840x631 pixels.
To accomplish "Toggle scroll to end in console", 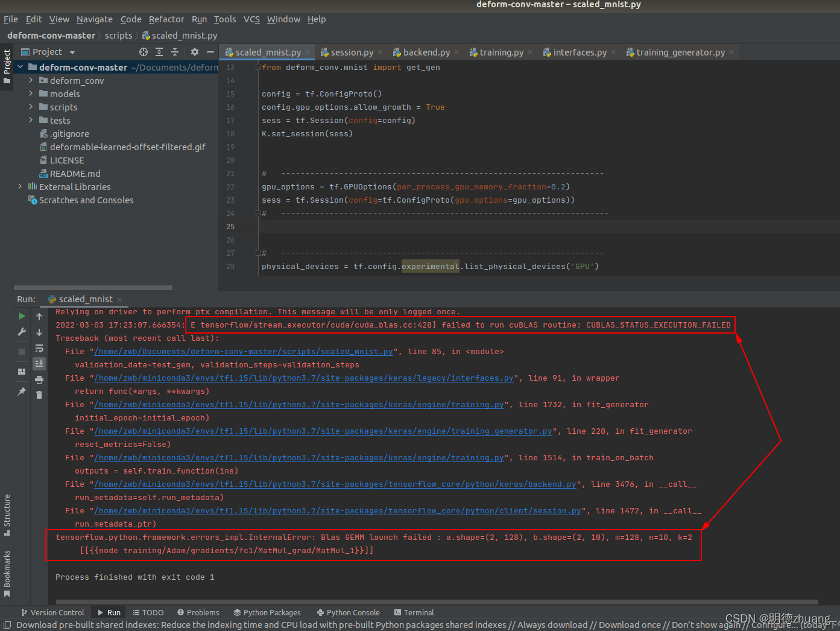I will (39, 363).
